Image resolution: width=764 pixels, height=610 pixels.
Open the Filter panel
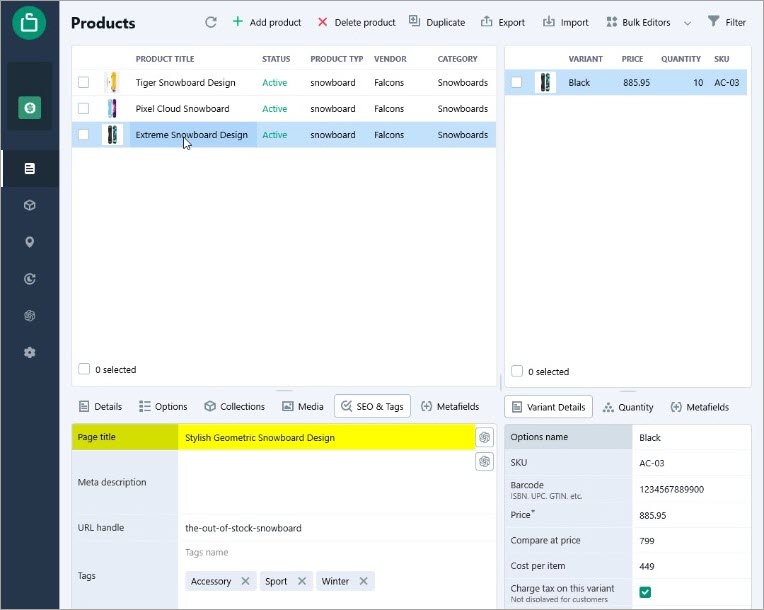click(x=726, y=22)
